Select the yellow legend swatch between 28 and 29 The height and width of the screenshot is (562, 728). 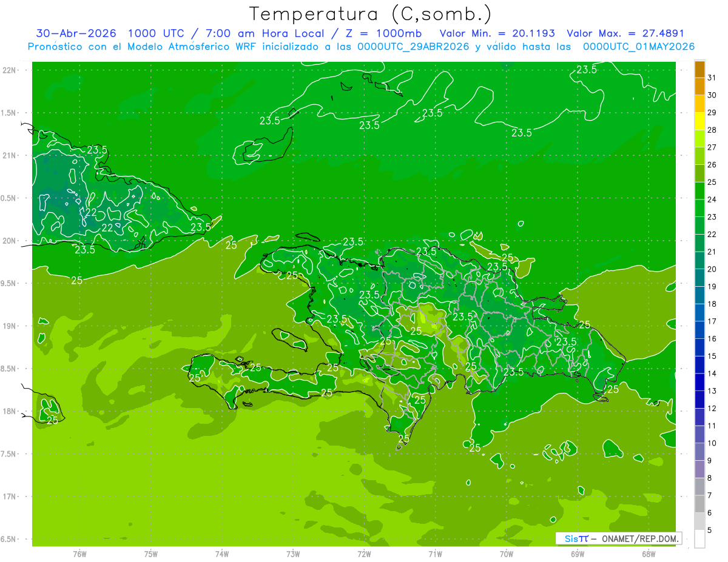click(x=699, y=121)
